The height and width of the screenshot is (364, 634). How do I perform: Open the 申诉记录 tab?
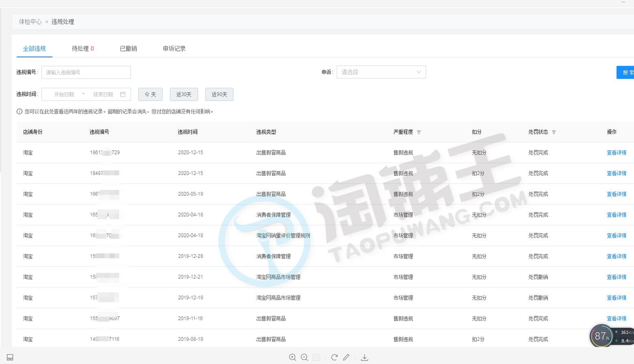point(174,49)
